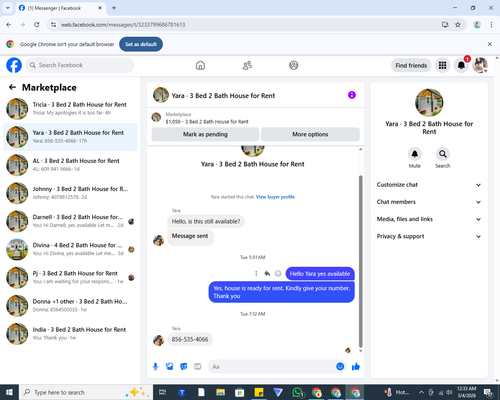Screen dimensions: 500x400
Task: Open Darnell house for rent conversation
Action: click(x=70, y=221)
